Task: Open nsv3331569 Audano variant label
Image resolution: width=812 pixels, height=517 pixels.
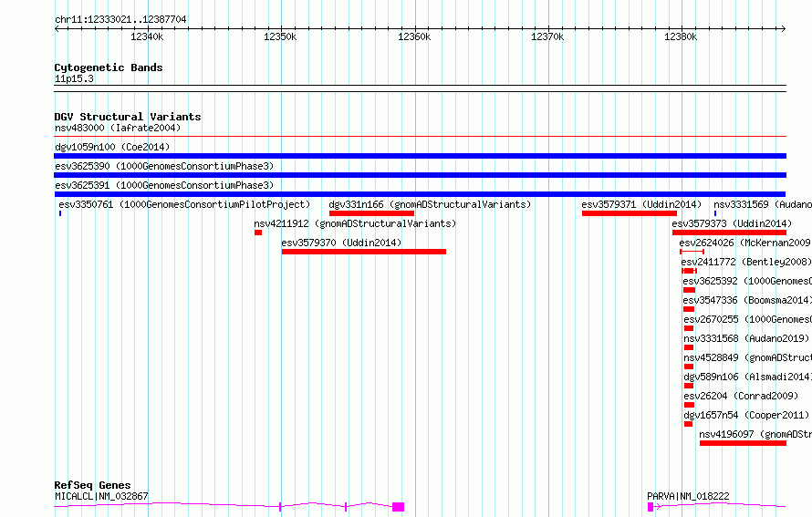Action: [763, 204]
